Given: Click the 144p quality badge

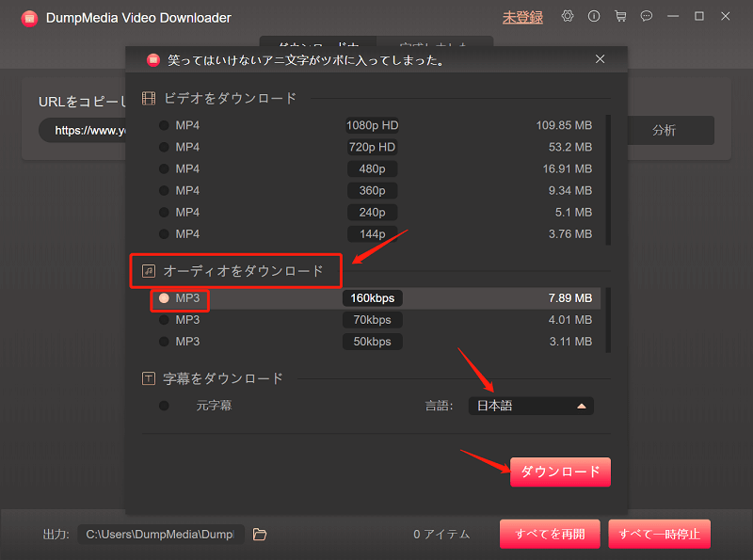Looking at the screenshot, I should pyautogui.click(x=372, y=234).
